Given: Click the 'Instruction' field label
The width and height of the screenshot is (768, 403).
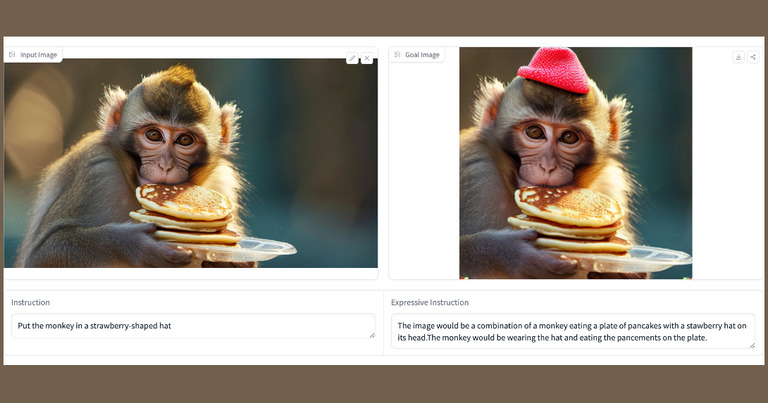Looking at the screenshot, I should 30,303.
